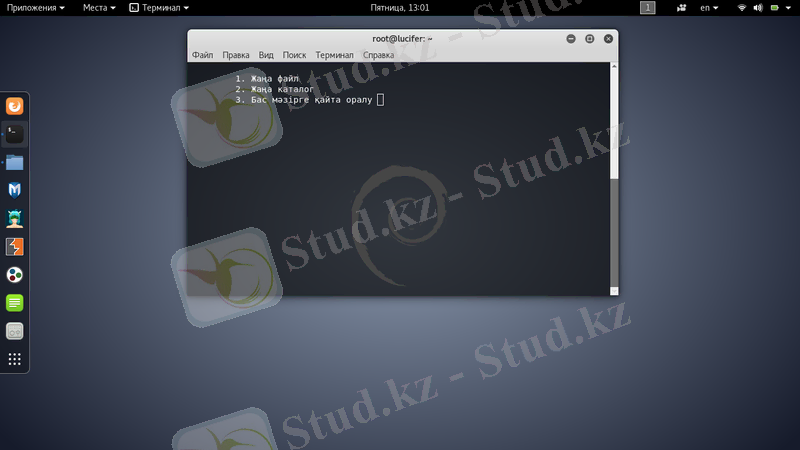Open the Терминал app menu in top bar
The image size is (800, 450).
click(x=159, y=8)
